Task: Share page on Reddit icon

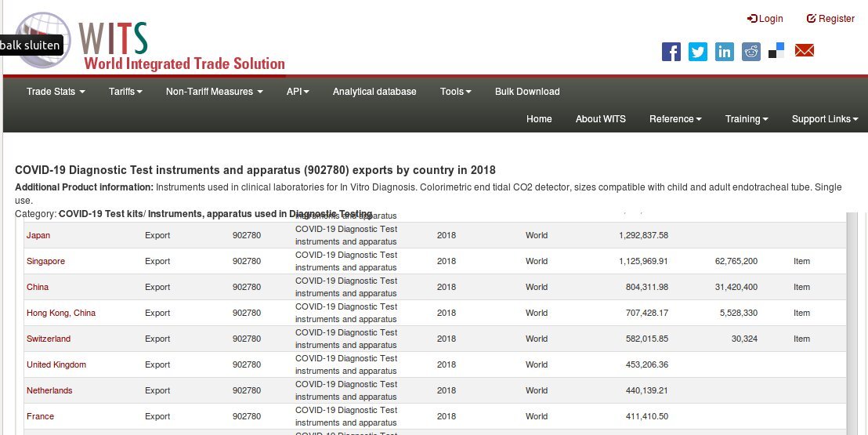Action: tap(750, 52)
